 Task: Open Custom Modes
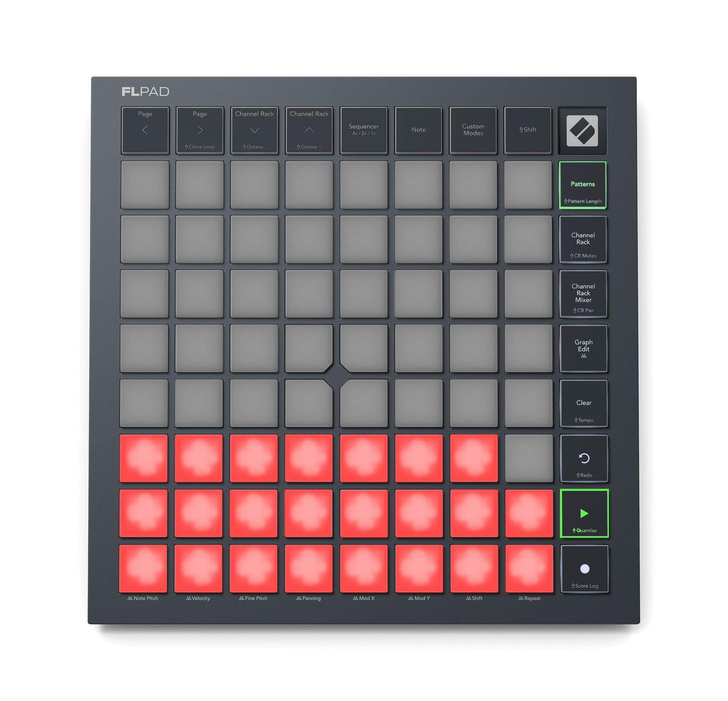473,130
